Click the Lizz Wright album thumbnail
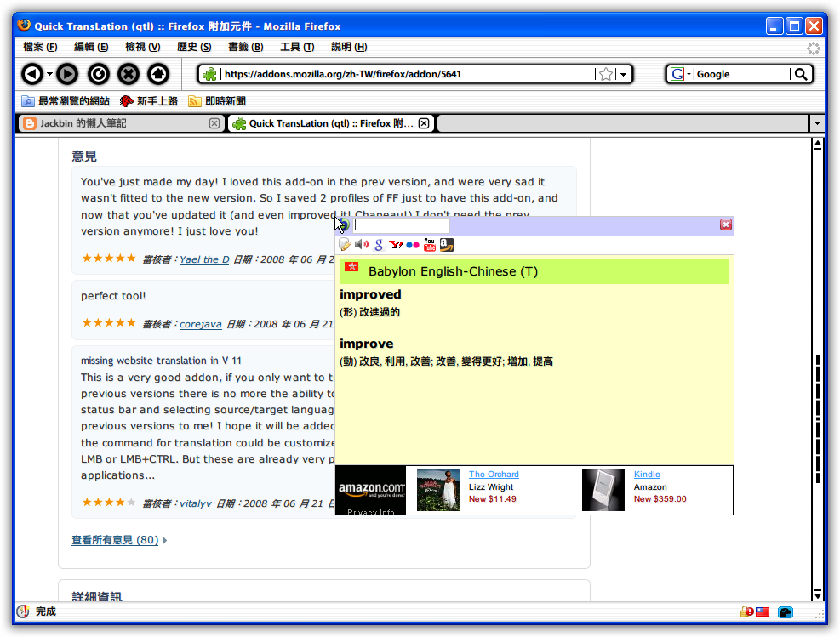The height and width of the screenshot is (637, 840). coord(437,490)
